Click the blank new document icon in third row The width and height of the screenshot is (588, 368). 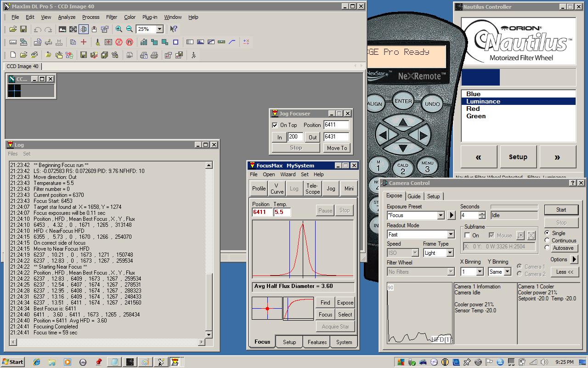click(13, 55)
